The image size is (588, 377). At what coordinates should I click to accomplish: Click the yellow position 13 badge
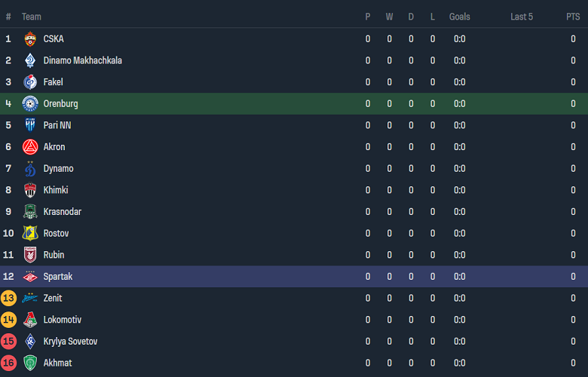click(x=9, y=299)
